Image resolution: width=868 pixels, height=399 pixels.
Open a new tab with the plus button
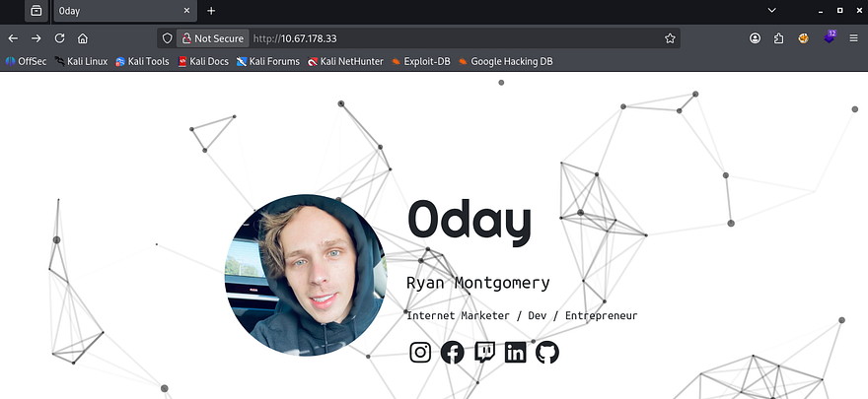(x=211, y=11)
